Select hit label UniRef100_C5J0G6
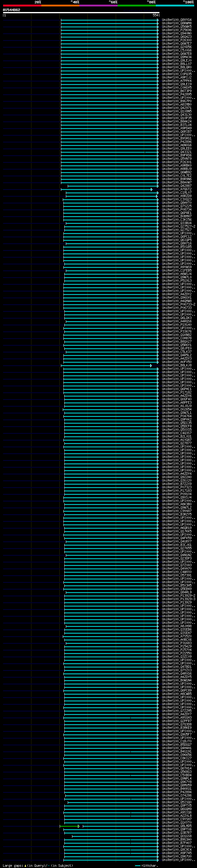This screenshot has width=197, height=868. pos(176,50)
